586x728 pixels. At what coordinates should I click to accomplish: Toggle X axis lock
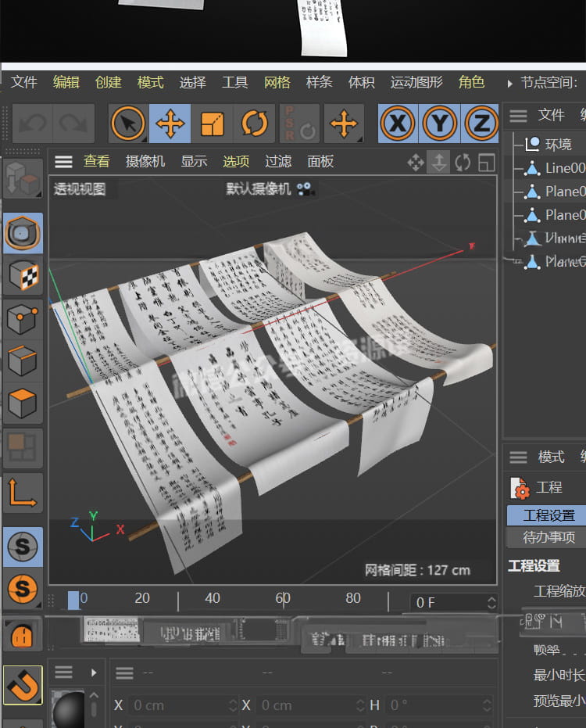pos(398,124)
